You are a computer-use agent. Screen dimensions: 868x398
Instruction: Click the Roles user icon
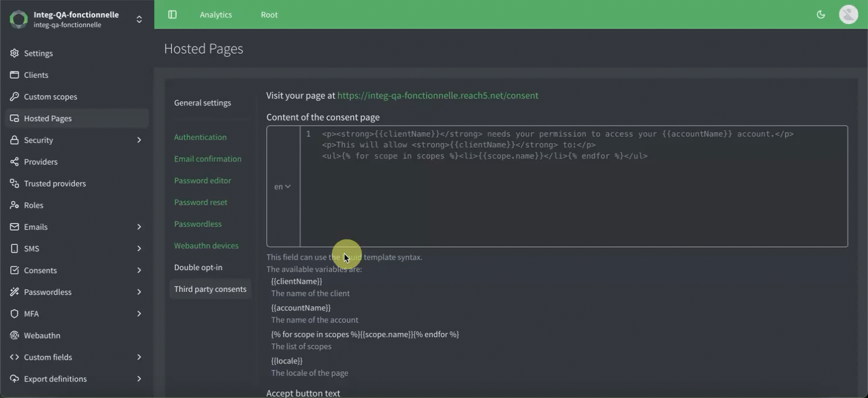[x=14, y=205]
